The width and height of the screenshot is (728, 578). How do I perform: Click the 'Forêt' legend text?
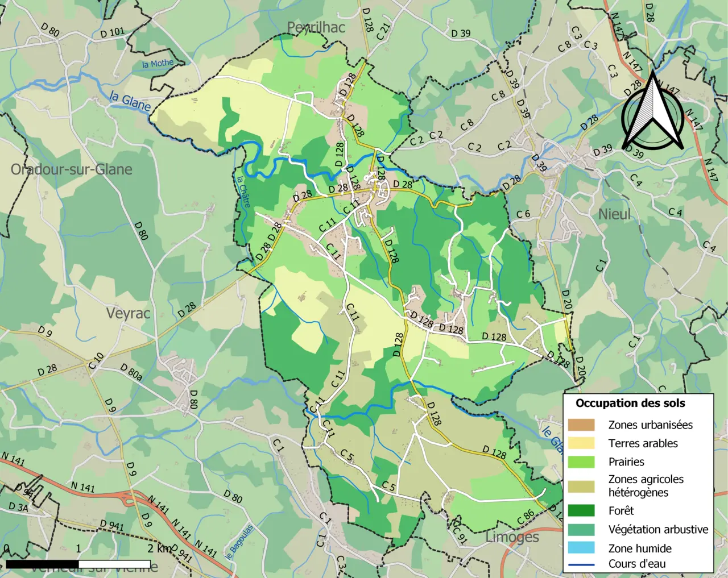tap(621, 510)
